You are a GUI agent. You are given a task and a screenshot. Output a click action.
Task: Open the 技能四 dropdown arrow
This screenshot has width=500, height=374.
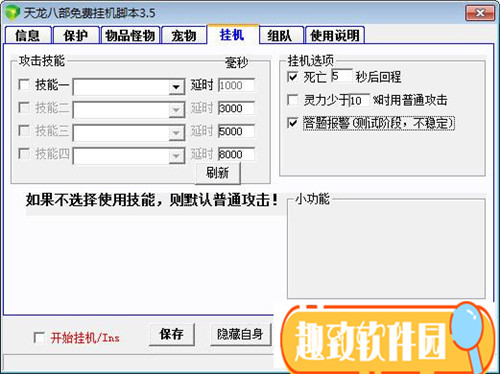coord(176,156)
